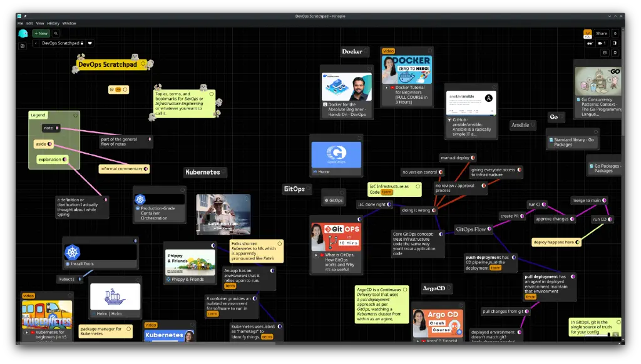Viewport: 641px width, 364px height.
Task: Click the orange 'YOU' user avatar
Action: (587, 34)
